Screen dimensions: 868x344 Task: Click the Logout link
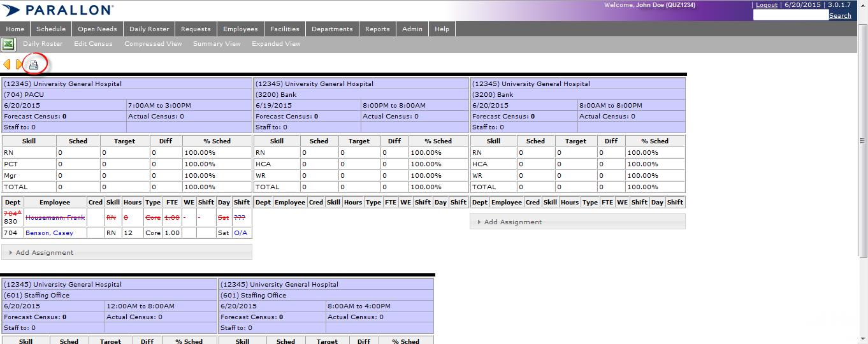767,5
